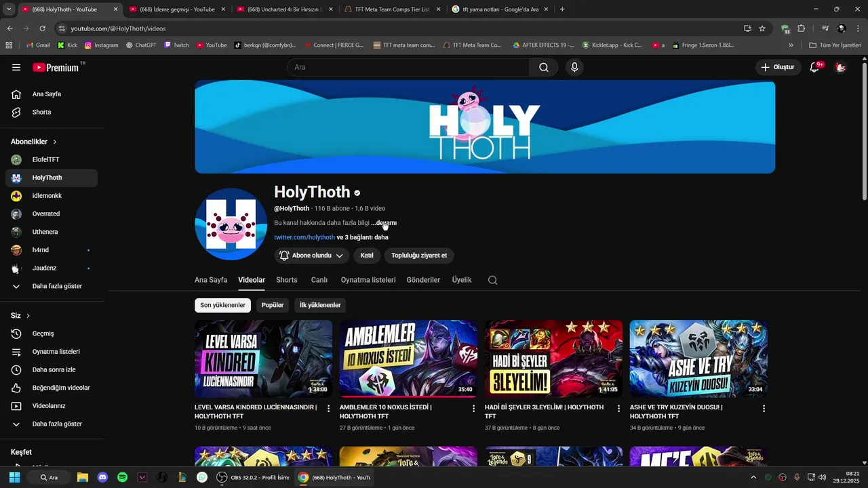Switch to the Üyelik tab
This screenshot has height=488, width=868.
pyautogui.click(x=462, y=280)
